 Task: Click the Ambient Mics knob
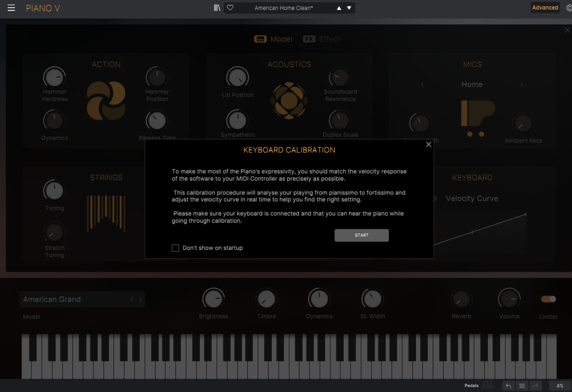click(523, 124)
